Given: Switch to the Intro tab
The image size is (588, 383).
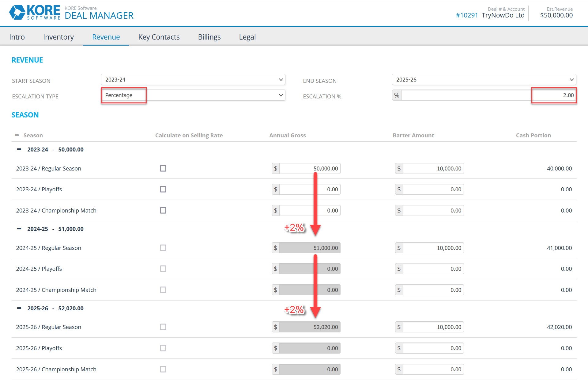Looking at the screenshot, I should click(x=17, y=37).
